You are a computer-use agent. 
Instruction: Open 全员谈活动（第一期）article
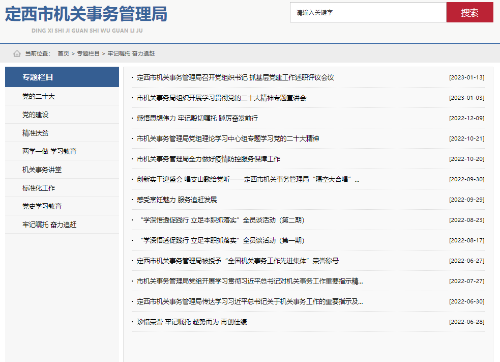[222, 240]
